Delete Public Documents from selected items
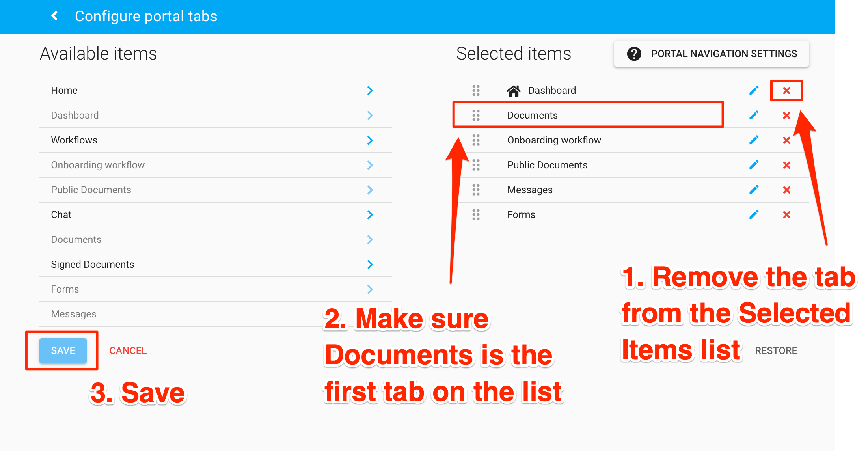The height and width of the screenshot is (451, 868). [786, 165]
